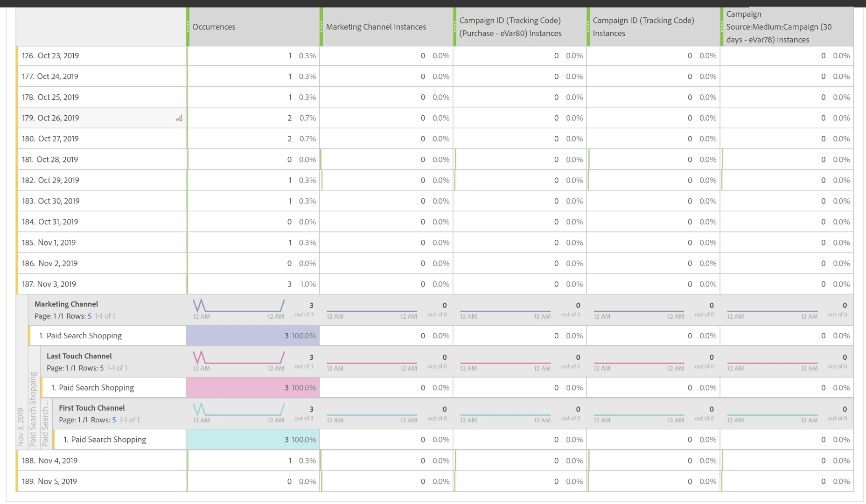Select row 185. Nov 1, 2019
Screen dimensions: 866x504
tap(101, 243)
